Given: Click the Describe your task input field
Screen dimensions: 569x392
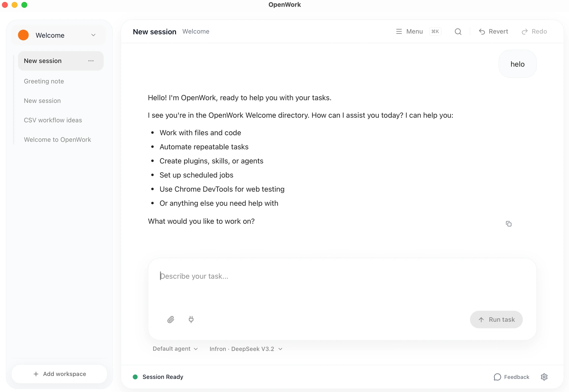Looking at the screenshot, I should (x=272, y=276).
